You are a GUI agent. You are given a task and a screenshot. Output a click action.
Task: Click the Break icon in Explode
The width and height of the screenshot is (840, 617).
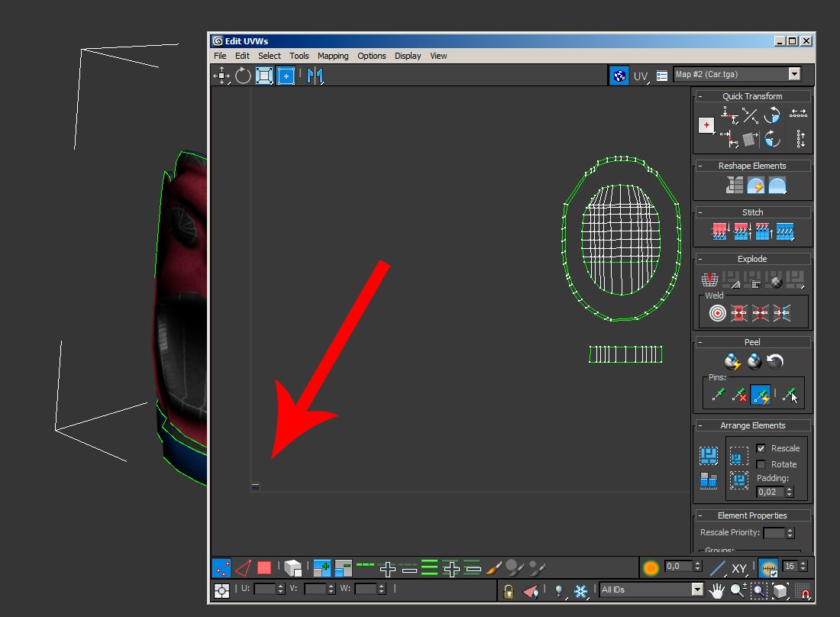point(710,279)
